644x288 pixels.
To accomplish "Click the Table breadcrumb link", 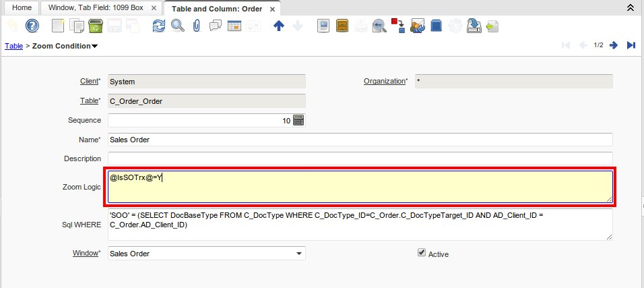I will (13, 46).
